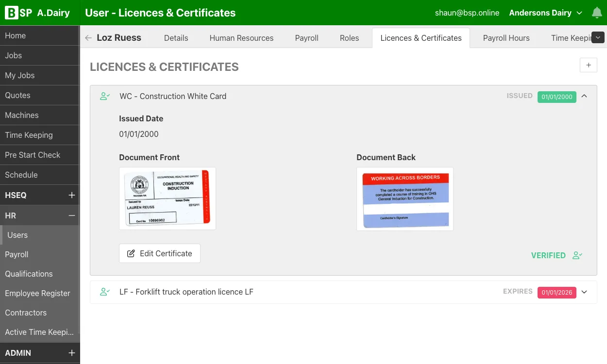Click the Issued Date value 01/01/2000
The image size is (607, 364).
[139, 134]
